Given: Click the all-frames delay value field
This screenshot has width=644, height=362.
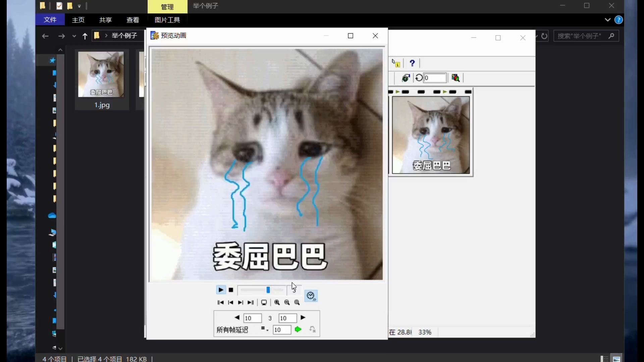Looking at the screenshot, I should click(282, 330).
